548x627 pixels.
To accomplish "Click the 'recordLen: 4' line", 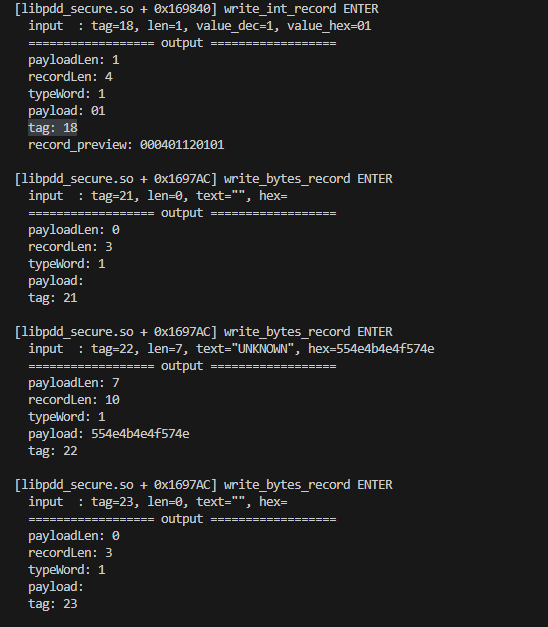I will tap(70, 77).
